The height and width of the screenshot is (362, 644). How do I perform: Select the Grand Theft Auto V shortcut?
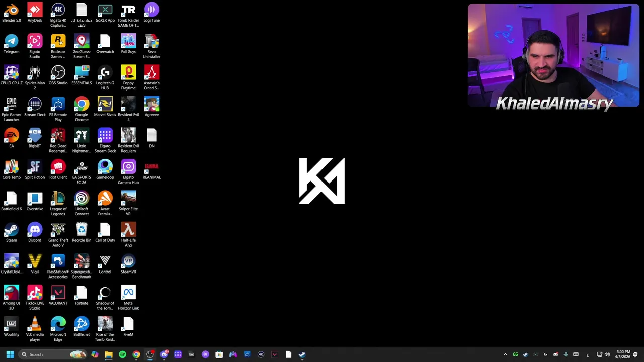pos(58,235)
